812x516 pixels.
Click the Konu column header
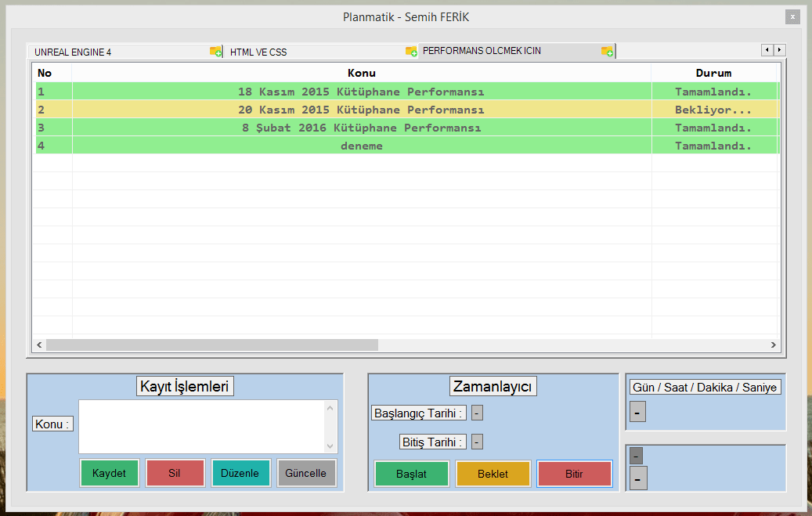point(361,73)
